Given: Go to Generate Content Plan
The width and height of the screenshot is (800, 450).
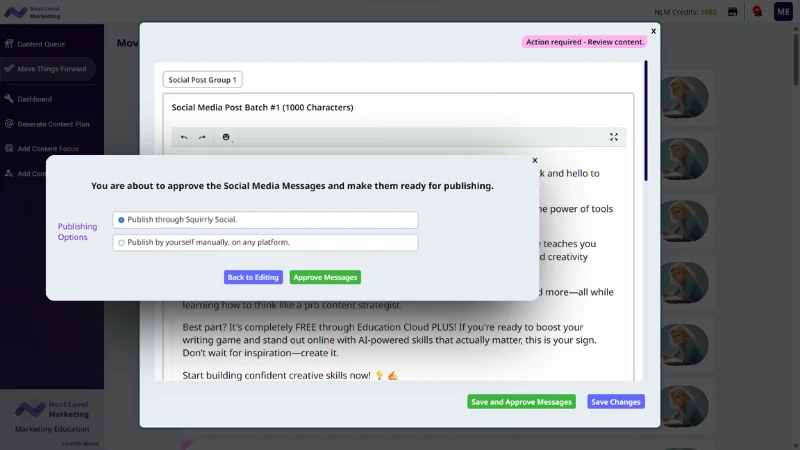Looking at the screenshot, I should click(x=53, y=124).
